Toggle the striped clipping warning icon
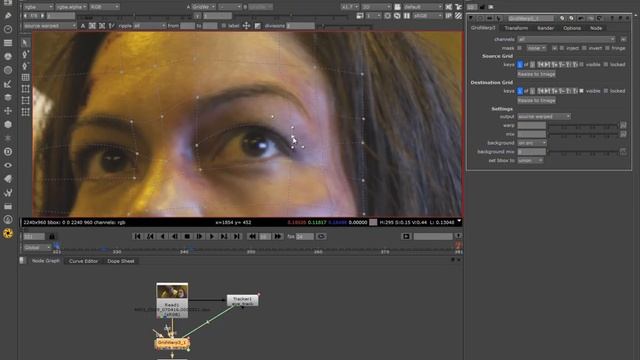Image resolution: width=640 pixels, height=360 pixels. click(x=458, y=16)
